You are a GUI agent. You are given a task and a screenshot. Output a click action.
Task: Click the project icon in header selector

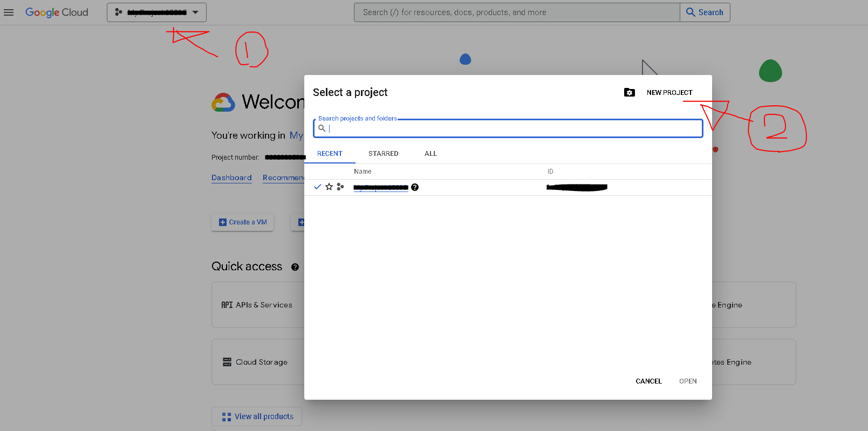coord(118,12)
